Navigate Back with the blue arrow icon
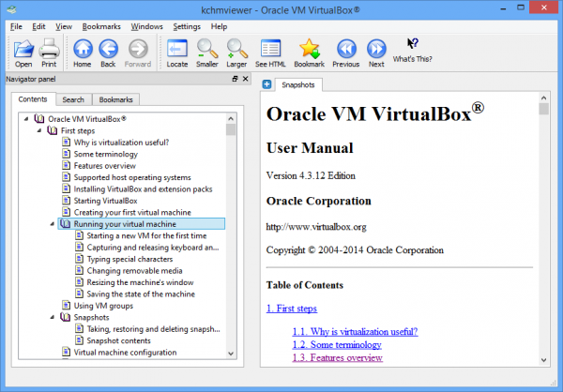This screenshot has width=563, height=392. click(108, 53)
